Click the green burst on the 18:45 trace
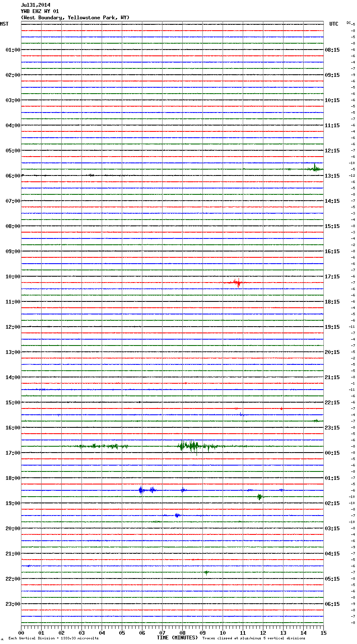 pyautogui.click(x=260, y=497)
